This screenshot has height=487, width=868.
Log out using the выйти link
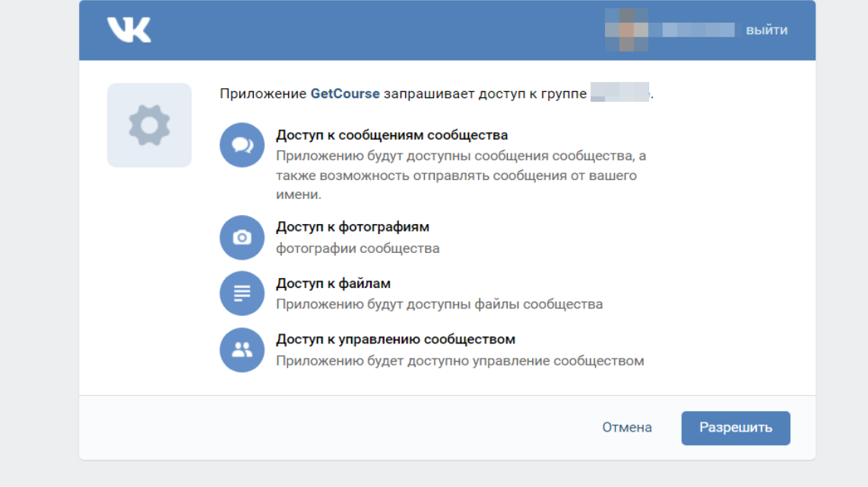point(767,30)
